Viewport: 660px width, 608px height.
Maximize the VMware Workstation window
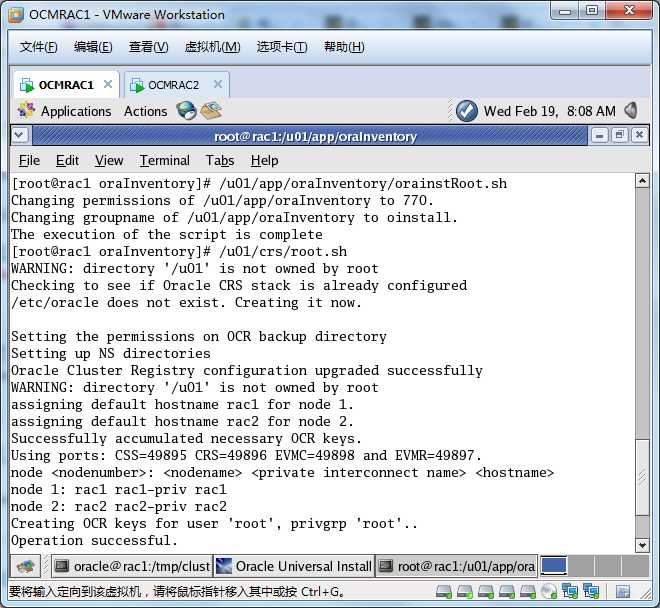tap(592, 11)
